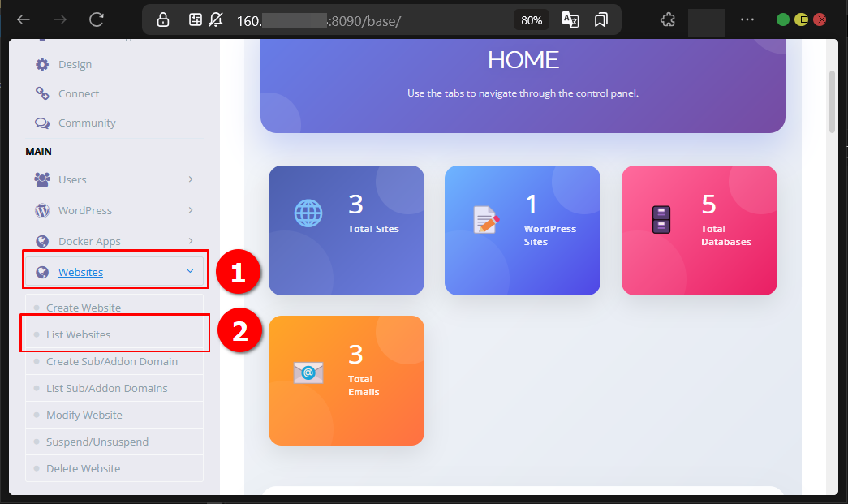Go back using the browser back arrow
The image size is (848, 504).
point(24,20)
